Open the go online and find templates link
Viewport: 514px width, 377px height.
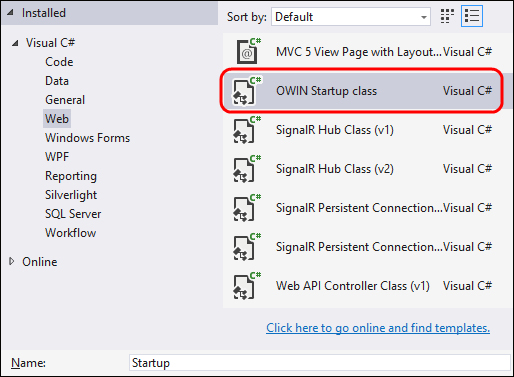(x=378, y=328)
